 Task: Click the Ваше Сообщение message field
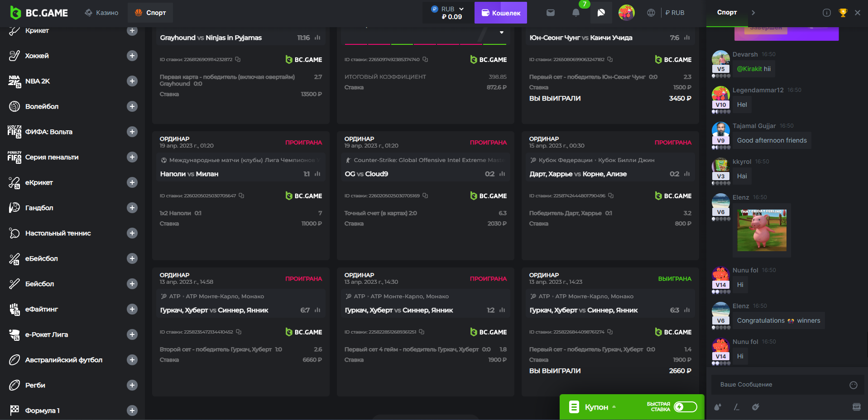coord(787,385)
